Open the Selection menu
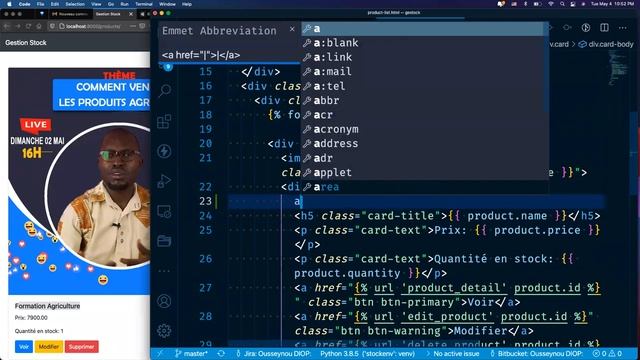 [75, 4]
